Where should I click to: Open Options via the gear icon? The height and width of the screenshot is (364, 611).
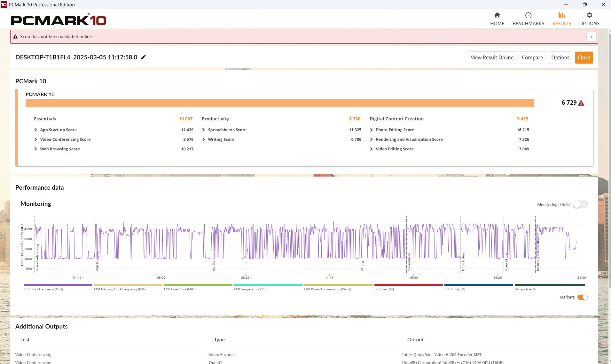[589, 15]
